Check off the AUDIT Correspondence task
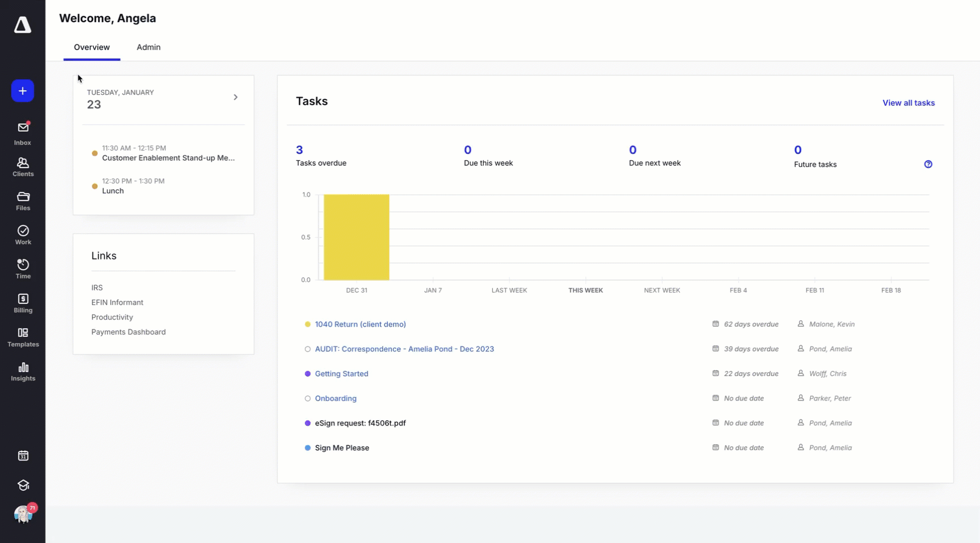The image size is (980, 543). (x=308, y=349)
